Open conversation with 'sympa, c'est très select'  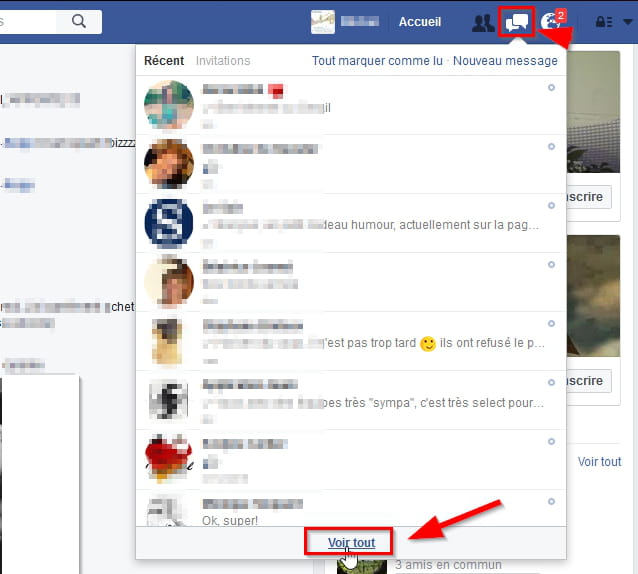351,400
